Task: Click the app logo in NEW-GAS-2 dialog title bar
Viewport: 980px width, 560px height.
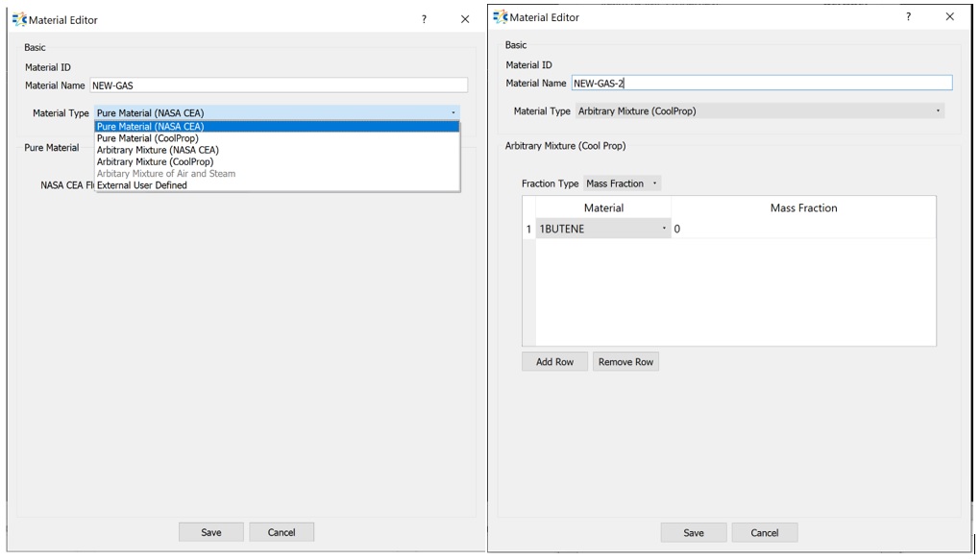Action: coord(500,17)
